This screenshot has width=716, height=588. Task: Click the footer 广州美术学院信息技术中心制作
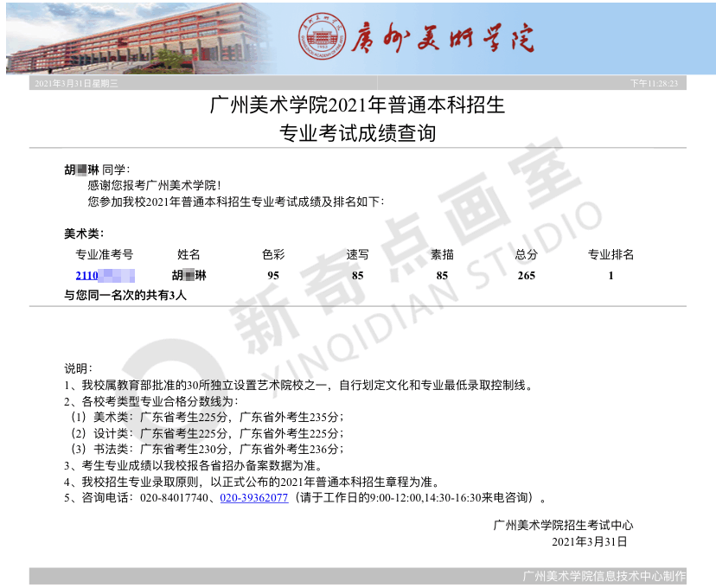pos(604,576)
